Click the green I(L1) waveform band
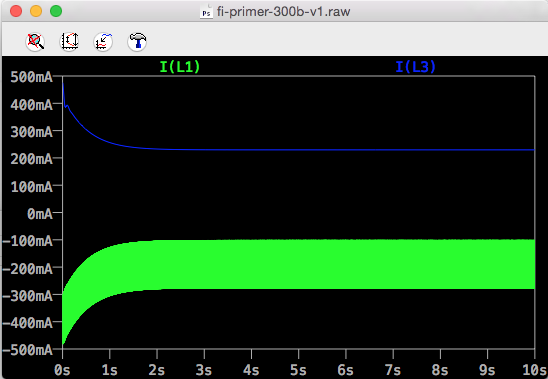 pyautogui.click(x=315, y=264)
